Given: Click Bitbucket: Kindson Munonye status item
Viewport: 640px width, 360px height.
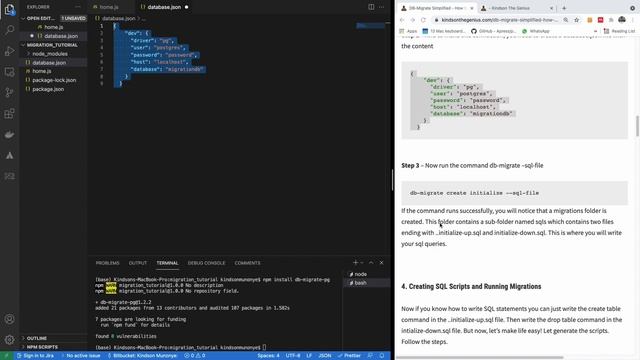Looking at the screenshot, I should coord(142,356).
